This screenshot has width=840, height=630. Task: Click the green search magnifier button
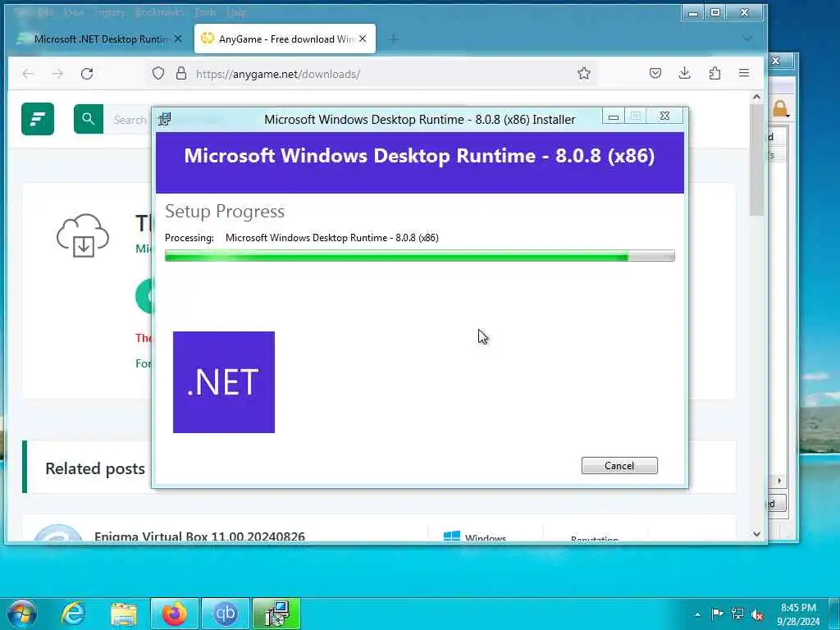point(89,119)
